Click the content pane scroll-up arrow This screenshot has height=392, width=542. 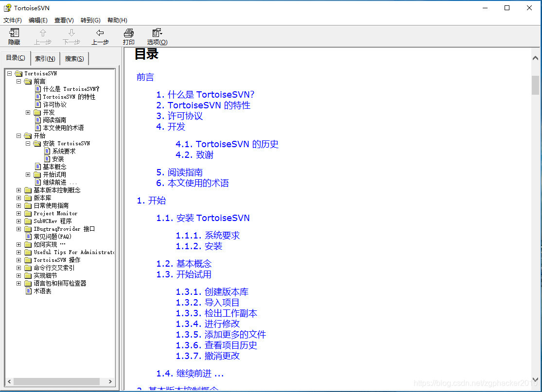(x=535, y=58)
